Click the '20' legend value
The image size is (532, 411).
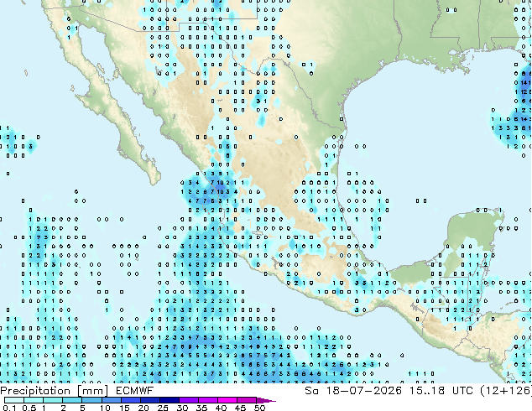[x=143, y=408]
